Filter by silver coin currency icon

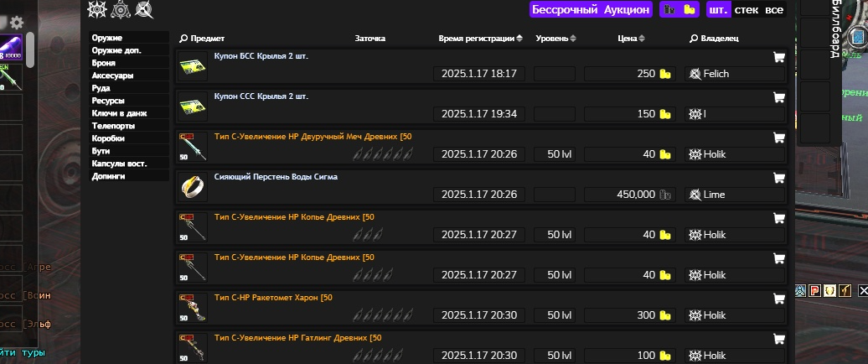point(669,9)
